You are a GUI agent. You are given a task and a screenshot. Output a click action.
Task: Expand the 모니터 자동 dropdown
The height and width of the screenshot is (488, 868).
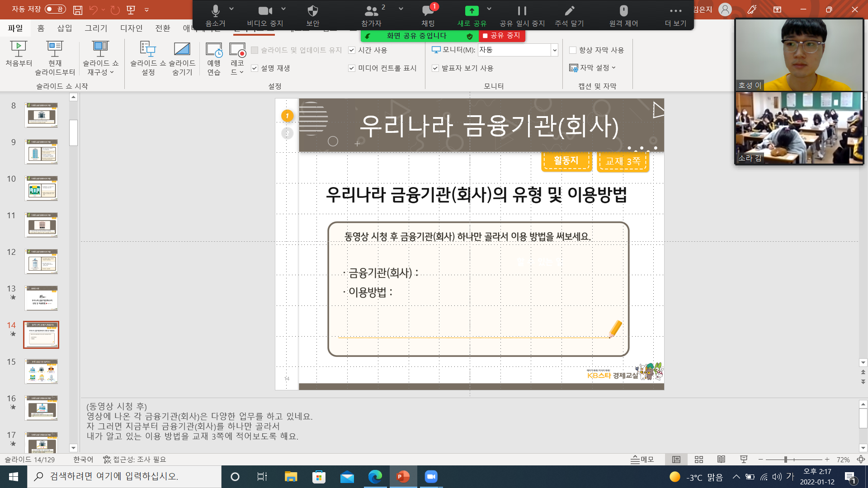pos(554,50)
